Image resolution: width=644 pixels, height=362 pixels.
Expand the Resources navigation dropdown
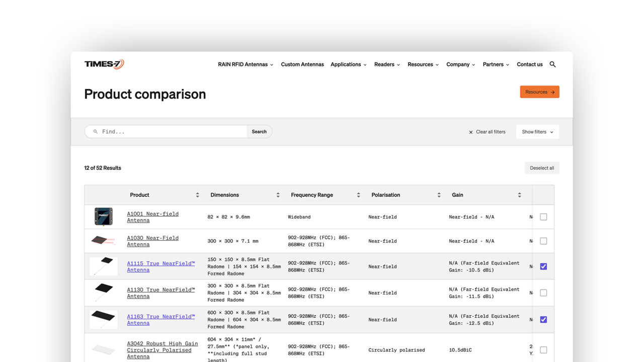coord(423,64)
